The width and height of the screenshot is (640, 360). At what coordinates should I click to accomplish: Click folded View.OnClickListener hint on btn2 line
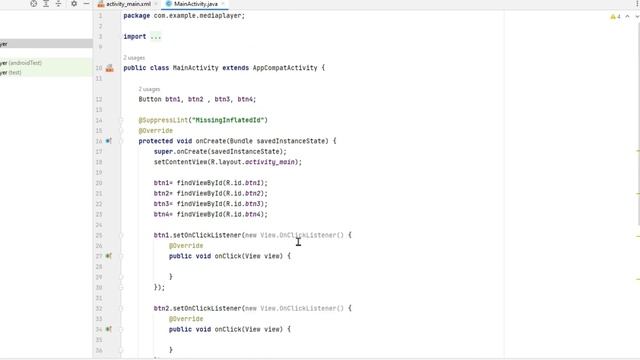click(294, 308)
